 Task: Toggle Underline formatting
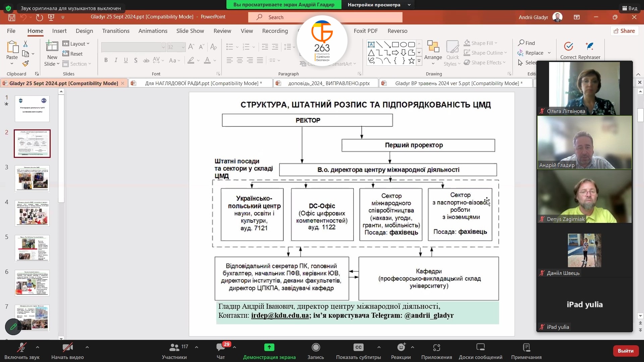tap(126, 60)
